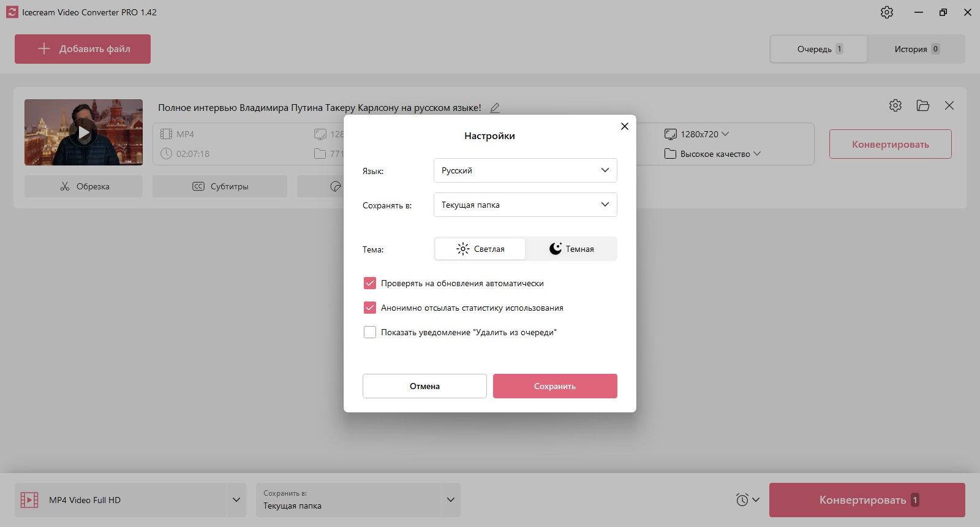Click the video title text
The width and height of the screenshot is (980, 527).
320,108
